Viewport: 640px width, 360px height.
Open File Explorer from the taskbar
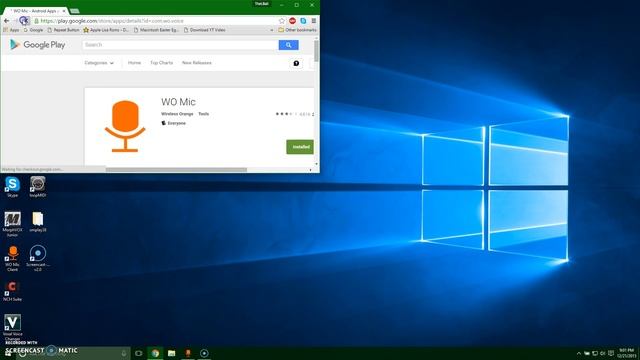[171, 353]
